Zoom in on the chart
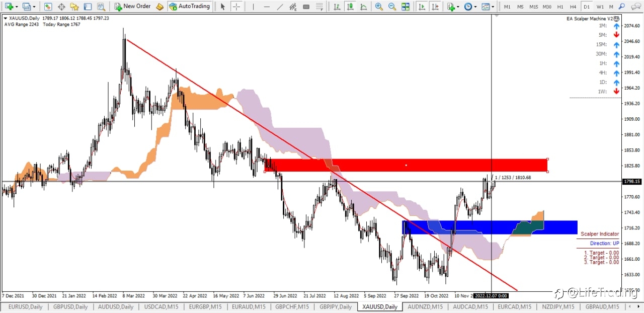The height and width of the screenshot is (313, 644). pyautogui.click(x=379, y=7)
